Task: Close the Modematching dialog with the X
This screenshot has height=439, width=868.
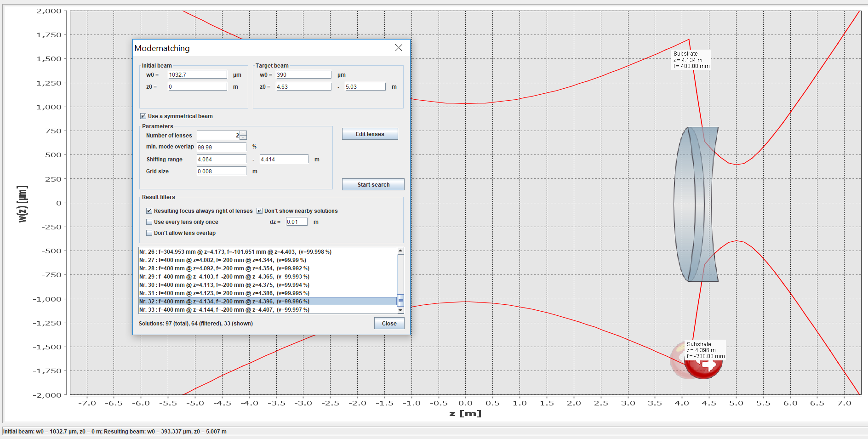Action: coord(399,48)
